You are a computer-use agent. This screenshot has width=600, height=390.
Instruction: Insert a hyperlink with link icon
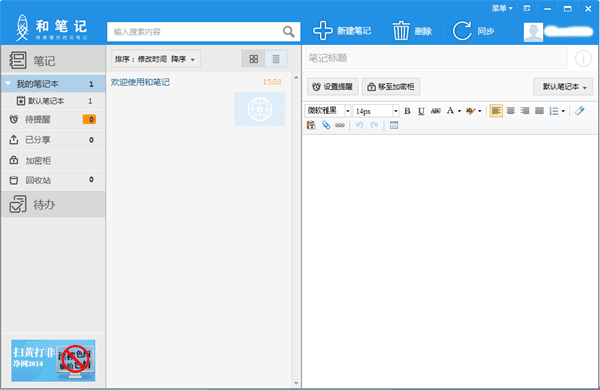[x=340, y=125]
